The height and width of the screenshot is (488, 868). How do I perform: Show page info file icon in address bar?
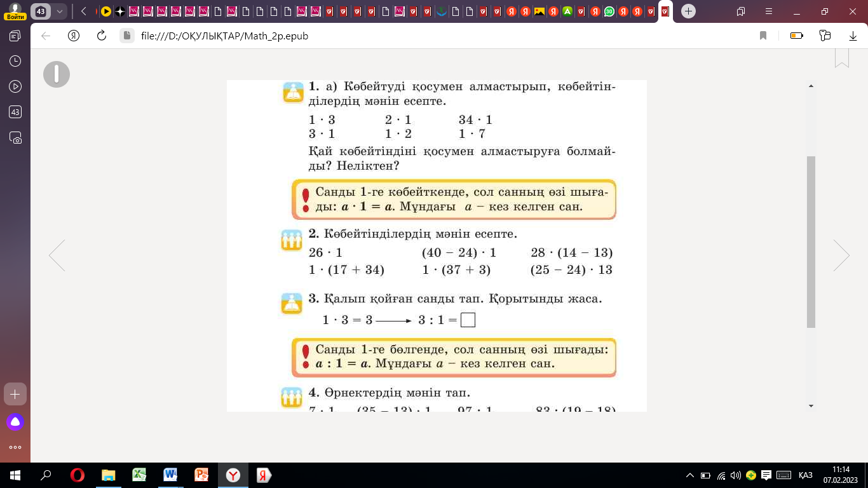(127, 36)
